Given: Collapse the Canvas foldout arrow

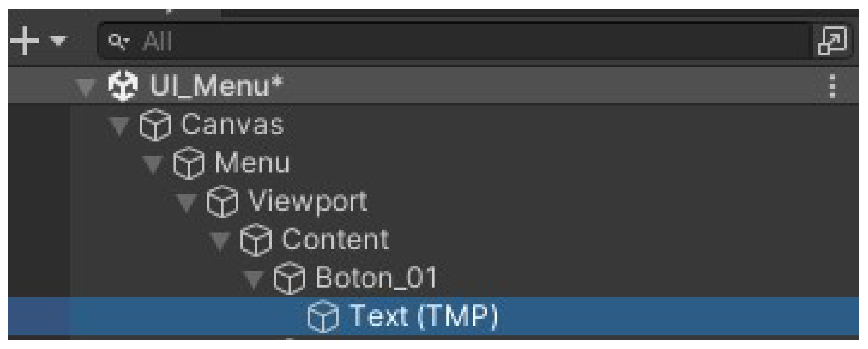Looking at the screenshot, I should (x=119, y=125).
